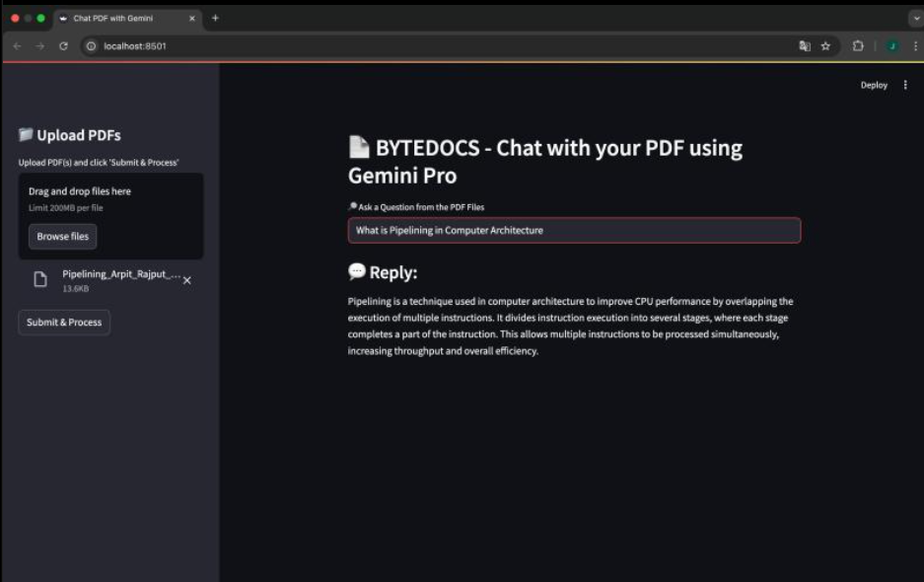Click the browser profile avatar icon

pyautogui.click(x=890, y=43)
